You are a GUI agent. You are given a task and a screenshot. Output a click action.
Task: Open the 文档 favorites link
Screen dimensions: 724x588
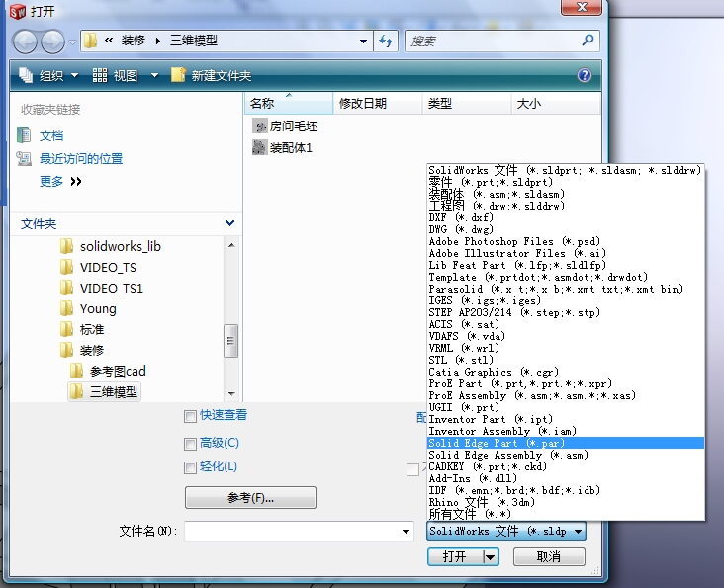(51, 135)
